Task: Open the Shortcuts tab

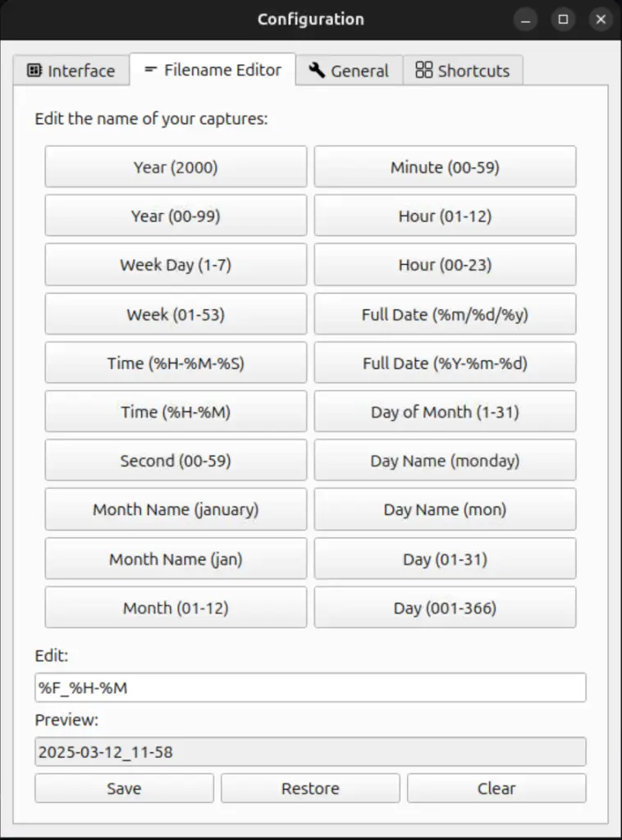Action: [x=463, y=71]
